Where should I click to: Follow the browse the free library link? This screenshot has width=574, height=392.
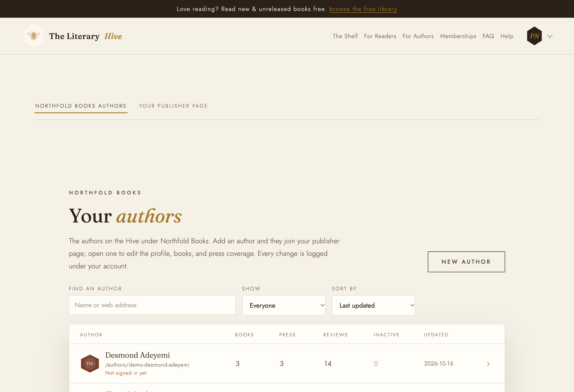pos(363,9)
